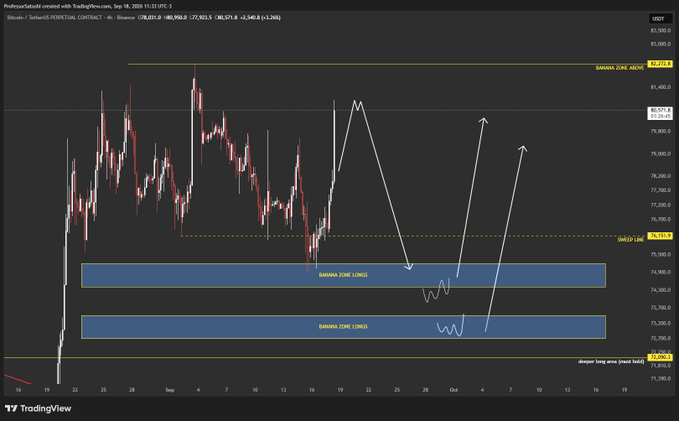This screenshot has height=421, width=679.
Task: Select the open value 78,031.0
Action: tap(149, 17)
